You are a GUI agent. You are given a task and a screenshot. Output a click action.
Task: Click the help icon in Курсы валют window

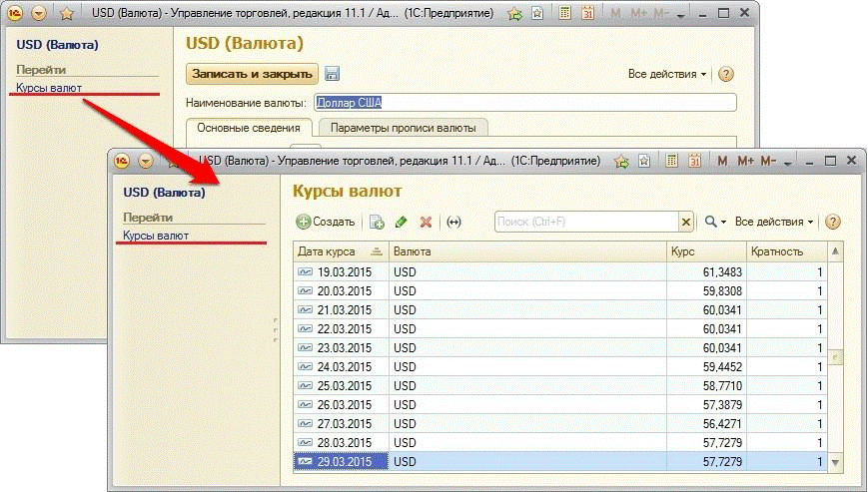point(833,222)
